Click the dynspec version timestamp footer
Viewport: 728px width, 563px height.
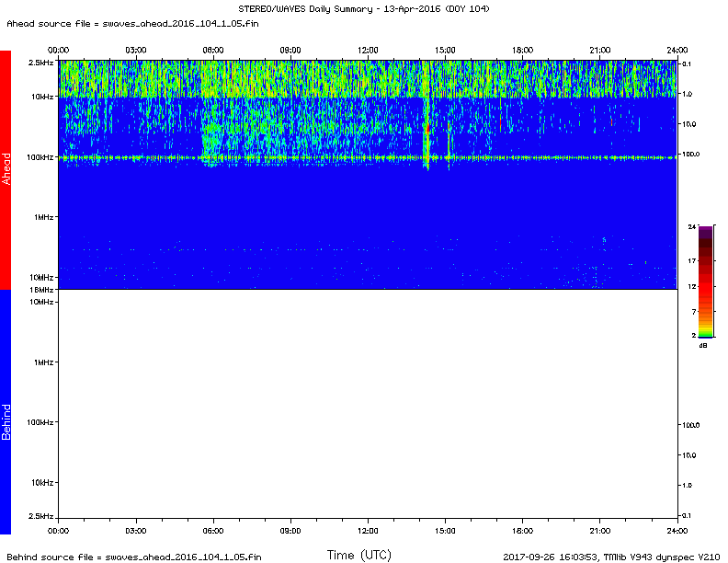click(x=611, y=557)
